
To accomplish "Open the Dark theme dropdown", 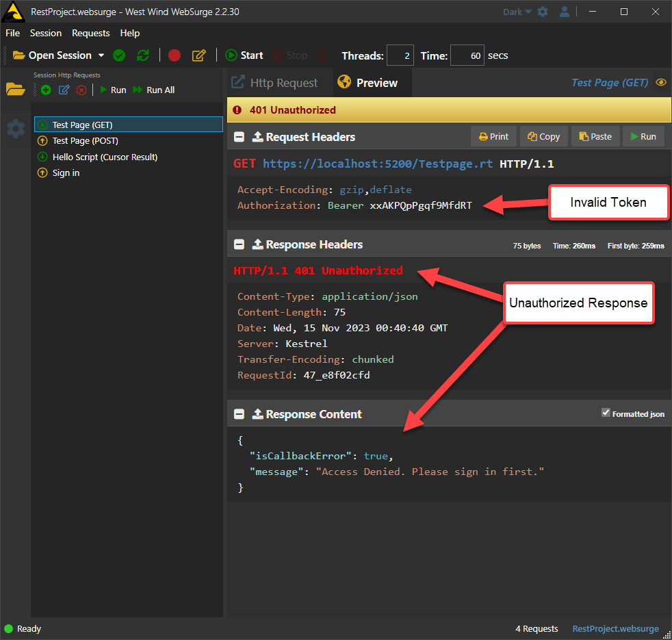I will pyautogui.click(x=517, y=12).
